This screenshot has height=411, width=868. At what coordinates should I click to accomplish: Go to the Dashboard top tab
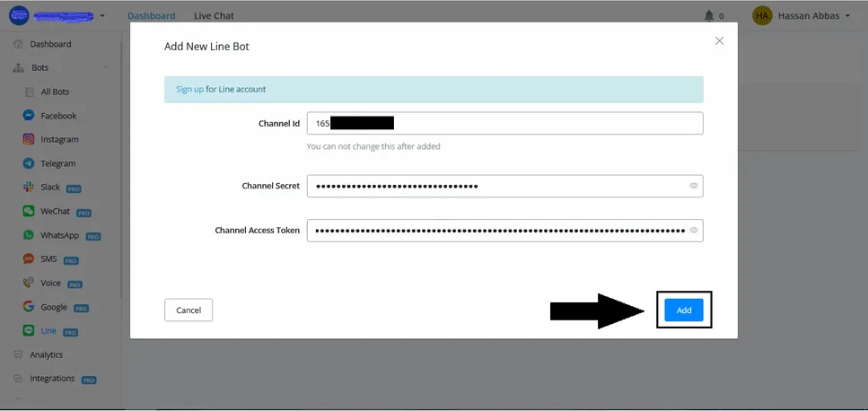click(x=151, y=16)
